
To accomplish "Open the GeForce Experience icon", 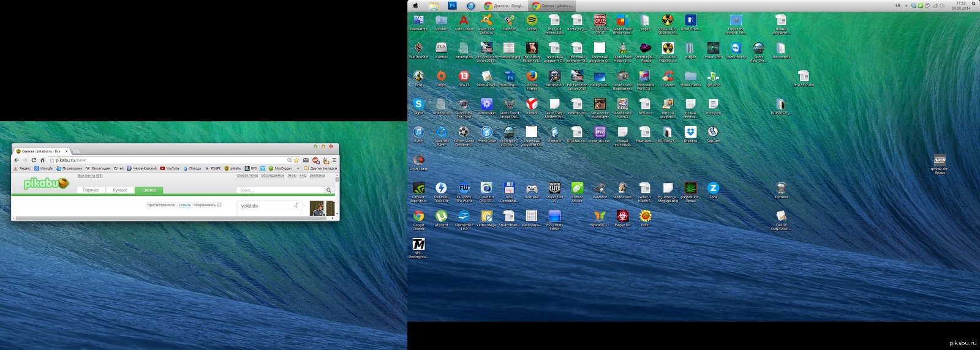I will click(419, 192).
